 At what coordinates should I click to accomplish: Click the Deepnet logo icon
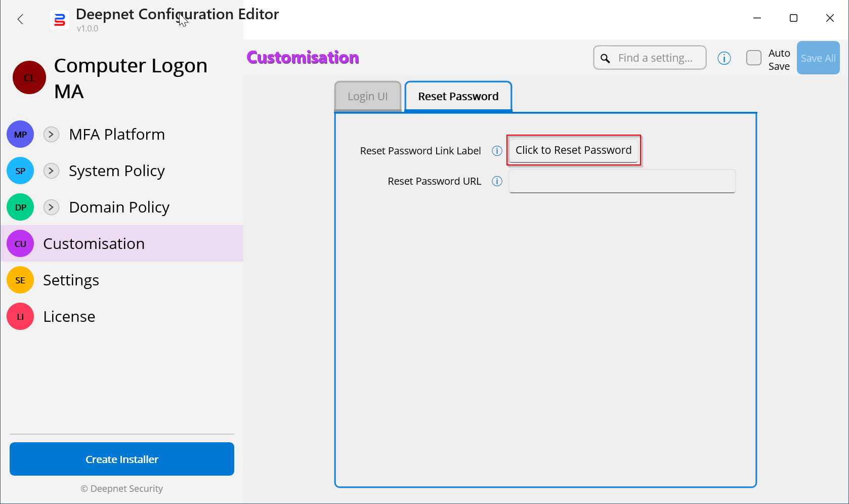click(x=60, y=20)
